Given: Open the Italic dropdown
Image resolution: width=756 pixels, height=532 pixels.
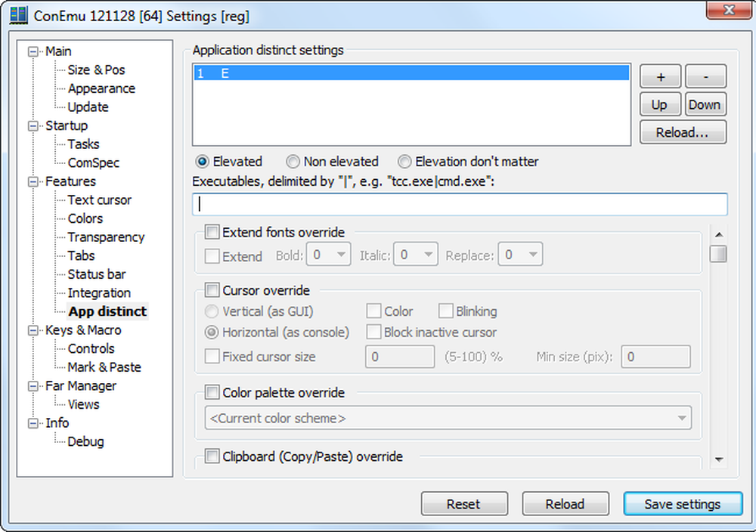Looking at the screenshot, I should tap(416, 255).
